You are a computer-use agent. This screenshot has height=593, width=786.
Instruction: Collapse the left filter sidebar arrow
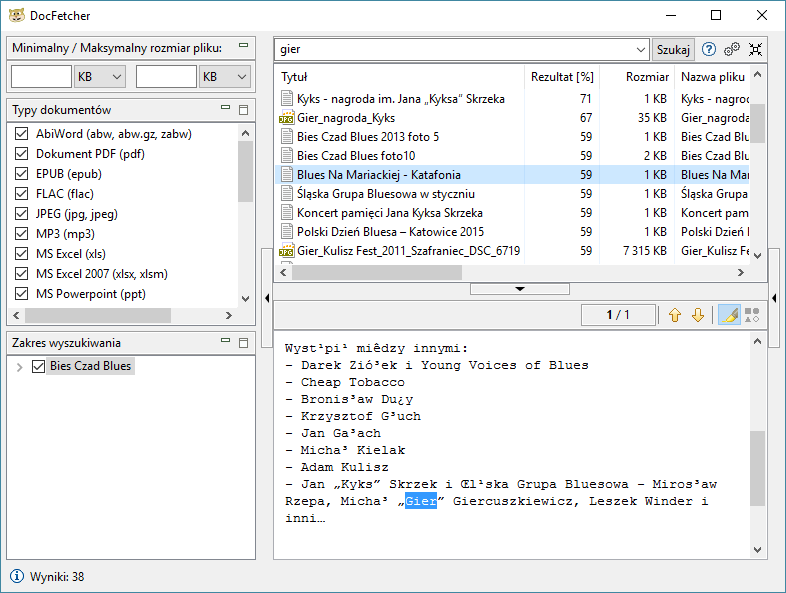(x=267, y=298)
